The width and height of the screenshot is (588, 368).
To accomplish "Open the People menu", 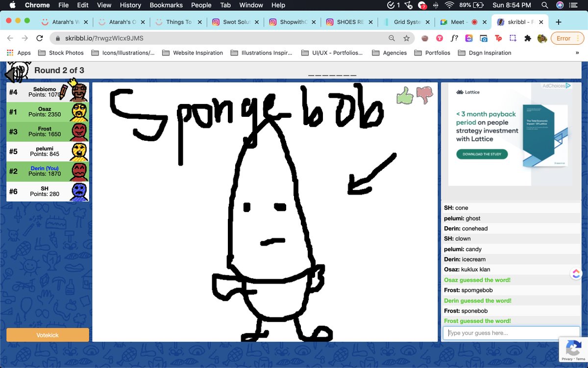I will [201, 5].
